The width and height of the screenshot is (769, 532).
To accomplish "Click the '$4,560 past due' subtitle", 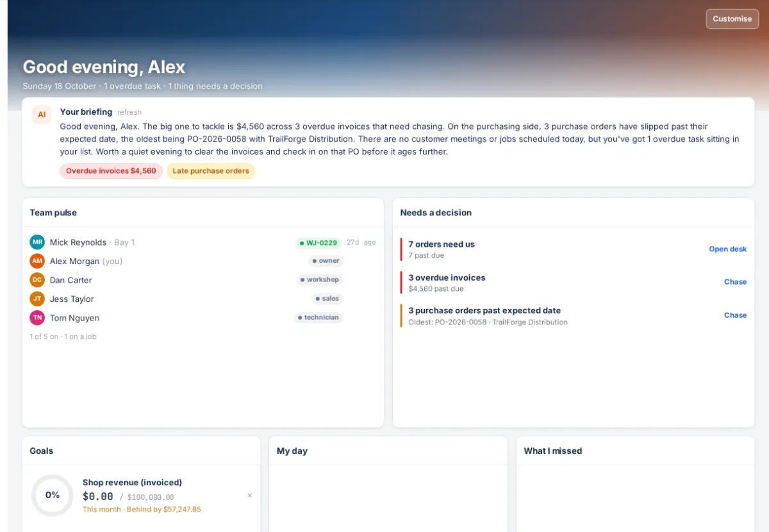I will (436, 289).
